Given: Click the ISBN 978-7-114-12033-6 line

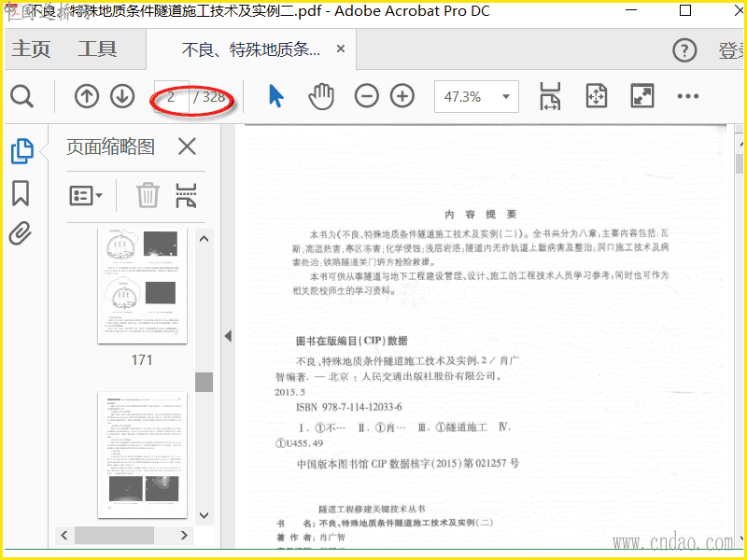Looking at the screenshot, I should tap(348, 407).
